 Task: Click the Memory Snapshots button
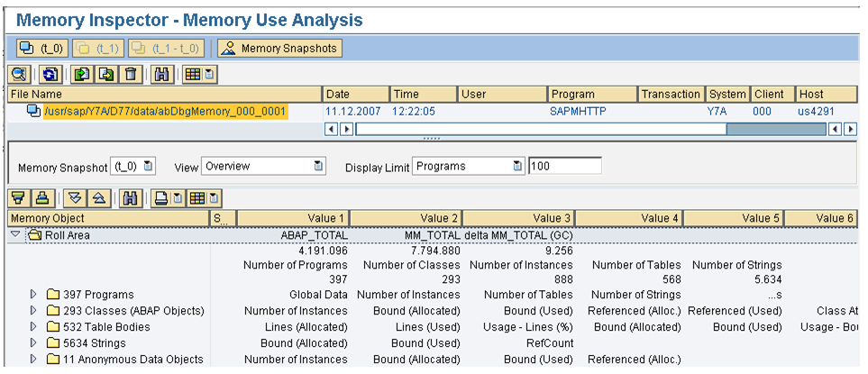pos(279,48)
